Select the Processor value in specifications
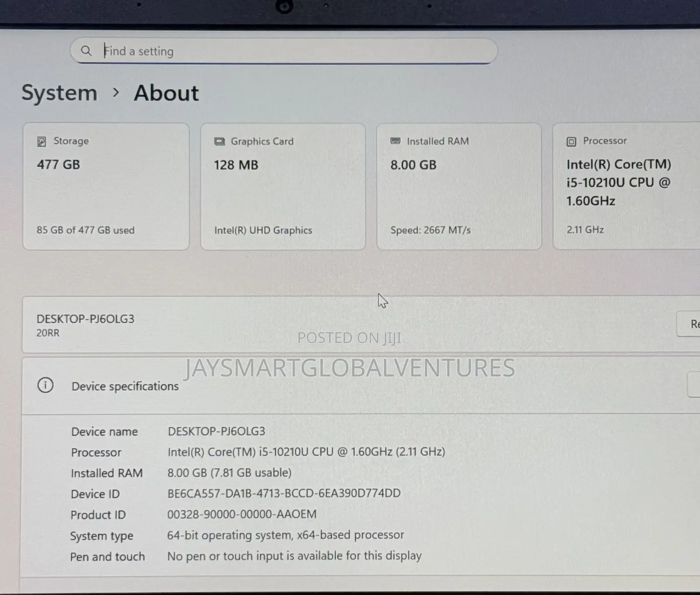This screenshot has width=700, height=595. click(306, 452)
